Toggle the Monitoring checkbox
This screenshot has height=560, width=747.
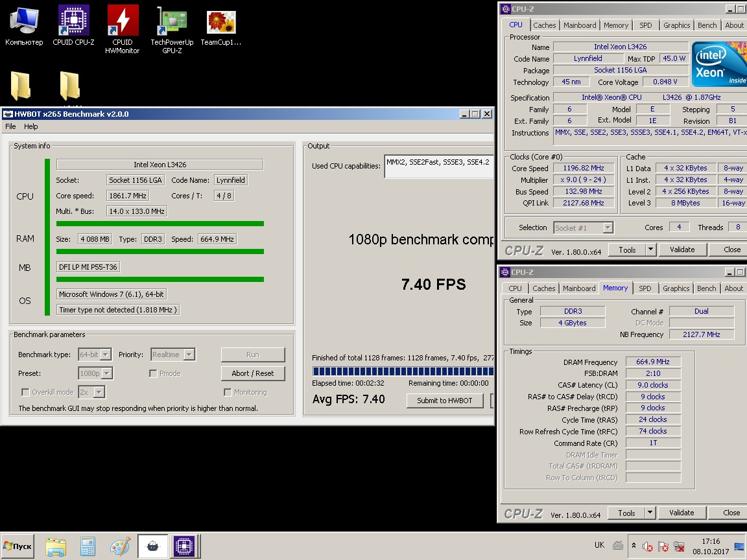(x=227, y=392)
